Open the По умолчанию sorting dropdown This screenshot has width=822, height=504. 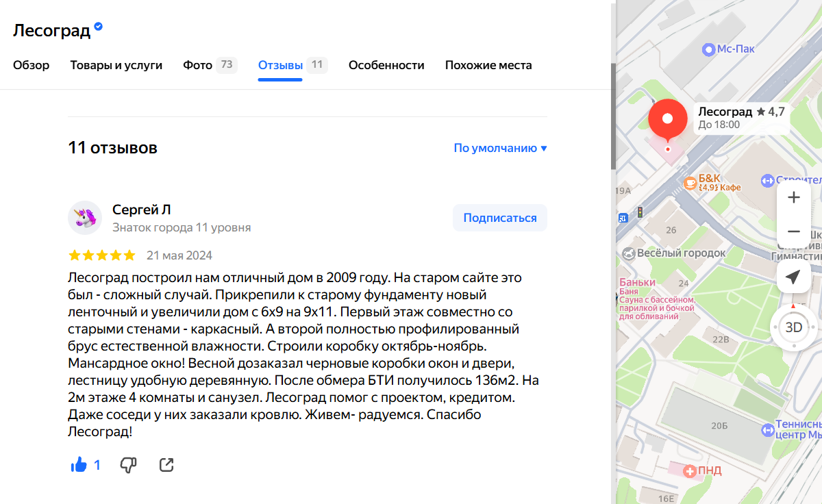(x=501, y=148)
